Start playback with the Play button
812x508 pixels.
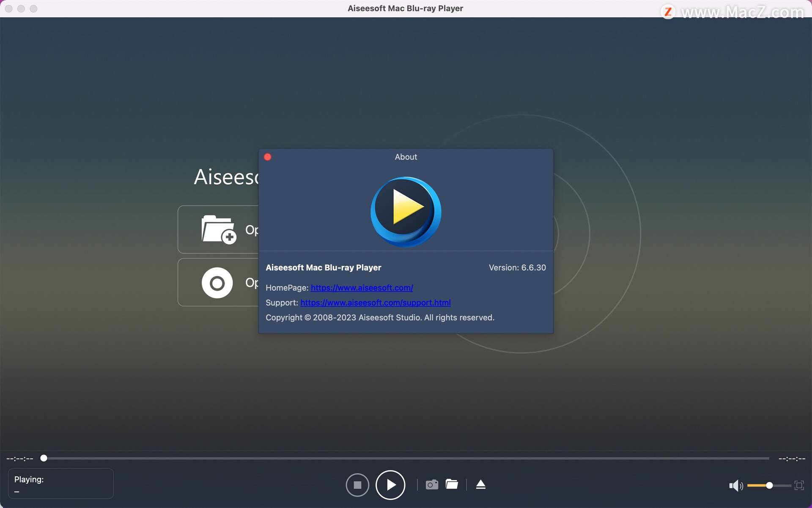(x=390, y=485)
